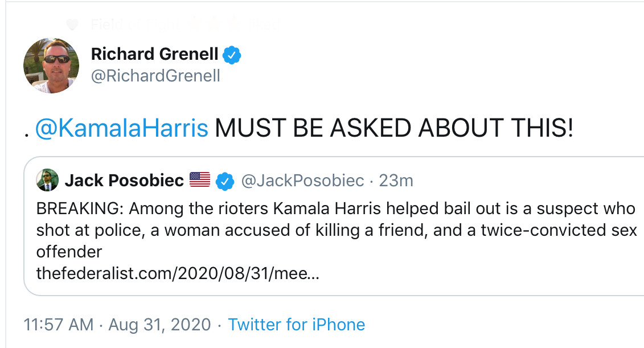The image size is (644, 348).
Task: Open the @KamalaHarris mention
Action: [121, 129]
